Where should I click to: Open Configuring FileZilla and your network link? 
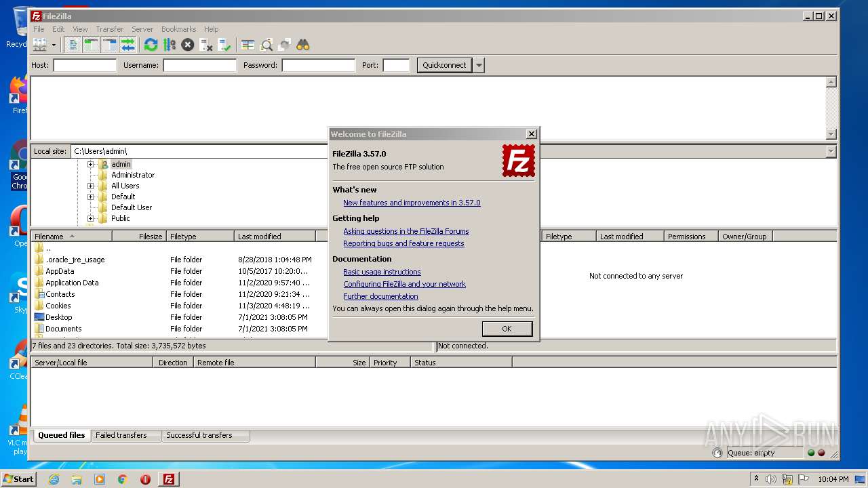404,284
